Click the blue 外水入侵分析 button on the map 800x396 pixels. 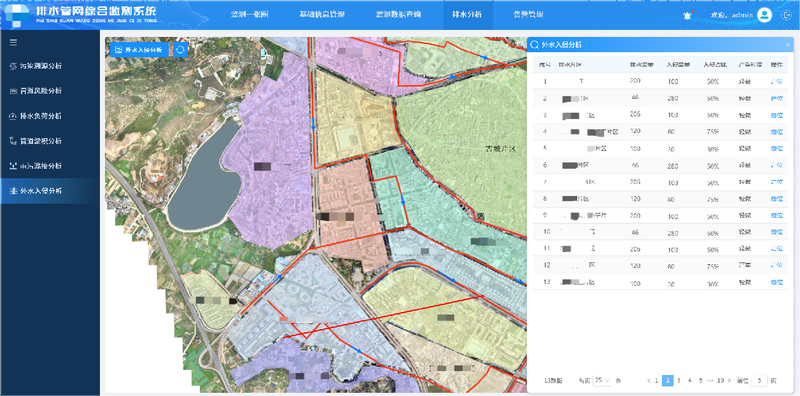(x=139, y=50)
